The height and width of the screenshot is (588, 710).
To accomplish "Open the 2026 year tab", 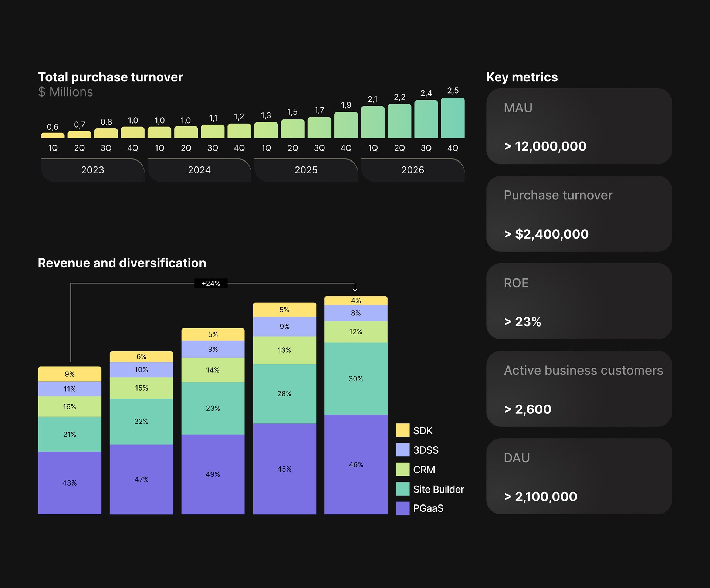I will coord(413,170).
